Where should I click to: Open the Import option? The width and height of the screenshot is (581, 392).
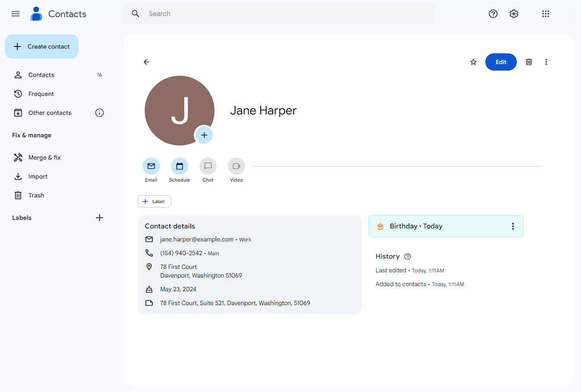pos(57,176)
